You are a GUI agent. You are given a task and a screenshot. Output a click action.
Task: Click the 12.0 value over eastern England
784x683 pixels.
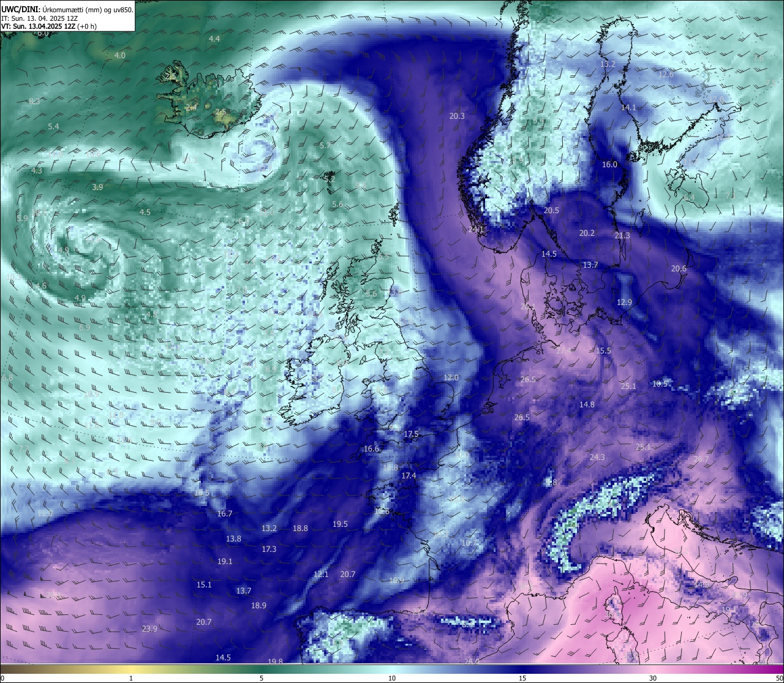(451, 377)
